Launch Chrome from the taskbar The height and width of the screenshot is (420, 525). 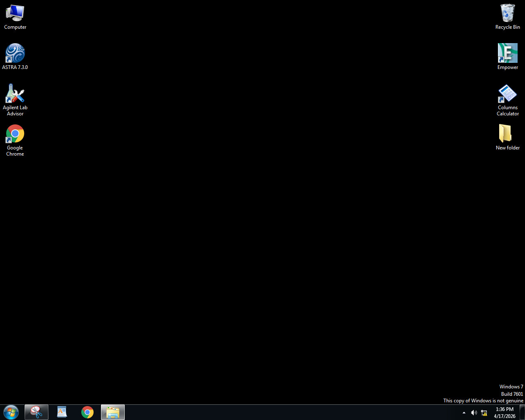pos(87,412)
